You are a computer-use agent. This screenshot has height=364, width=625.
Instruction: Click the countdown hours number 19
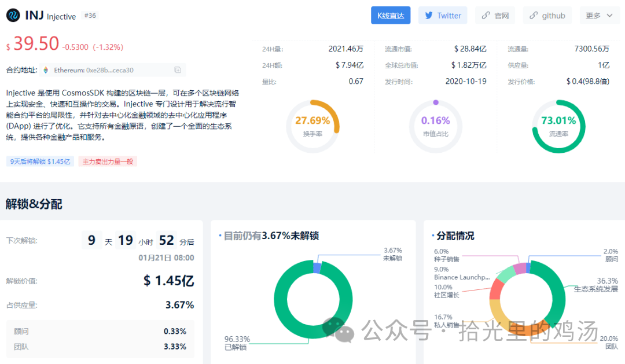coord(126,240)
